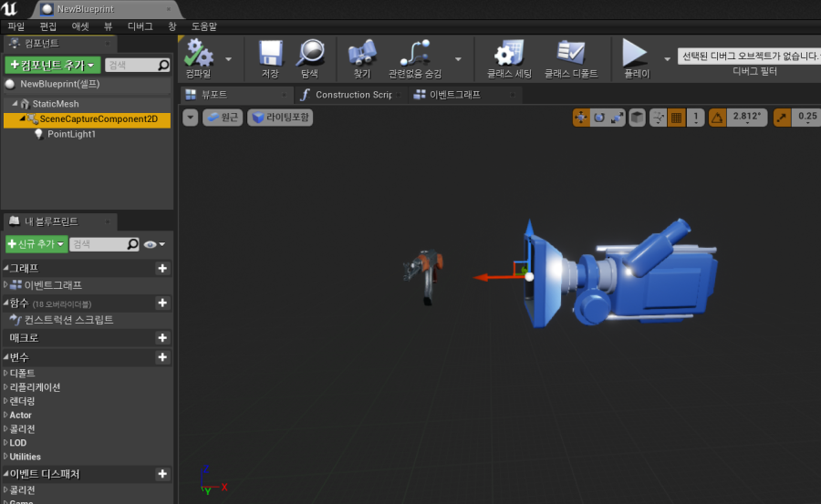821x504 pixels.
Task: Select StaticMesh component
Action: click(56, 104)
